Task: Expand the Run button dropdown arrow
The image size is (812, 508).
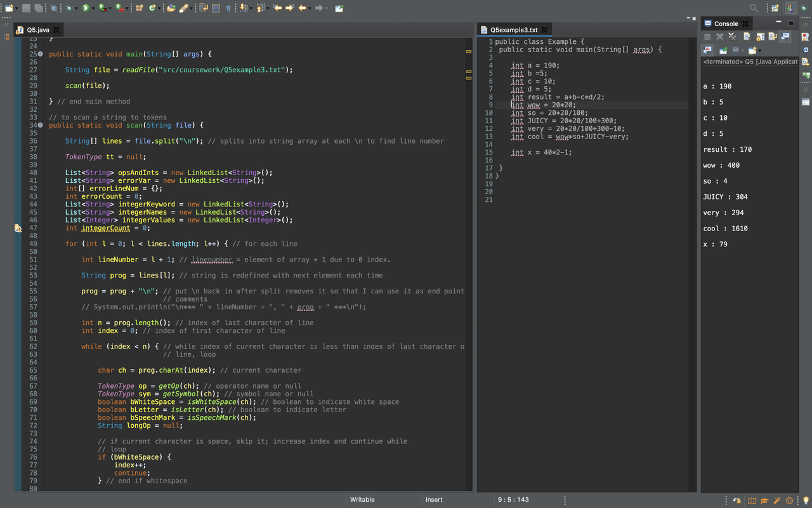Action: [x=93, y=8]
